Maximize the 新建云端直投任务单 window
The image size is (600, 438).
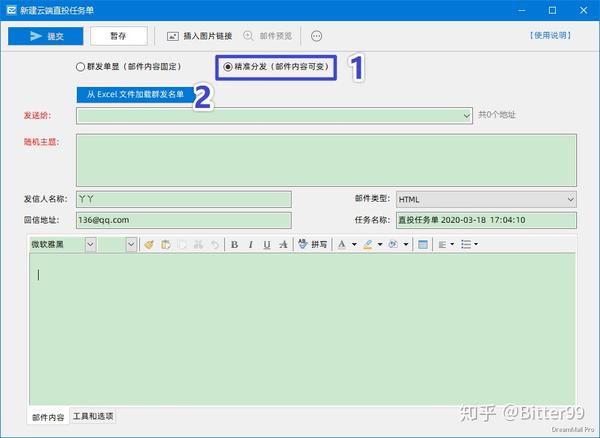tap(552, 10)
